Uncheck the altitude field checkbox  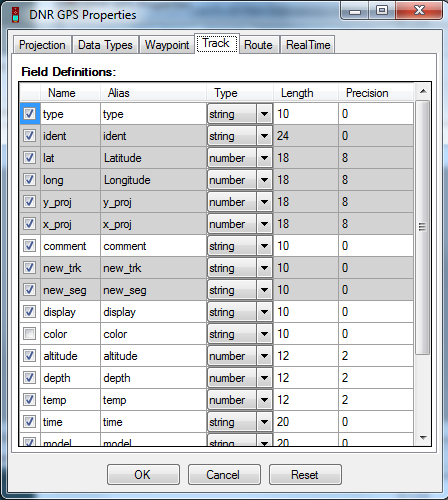click(x=29, y=356)
